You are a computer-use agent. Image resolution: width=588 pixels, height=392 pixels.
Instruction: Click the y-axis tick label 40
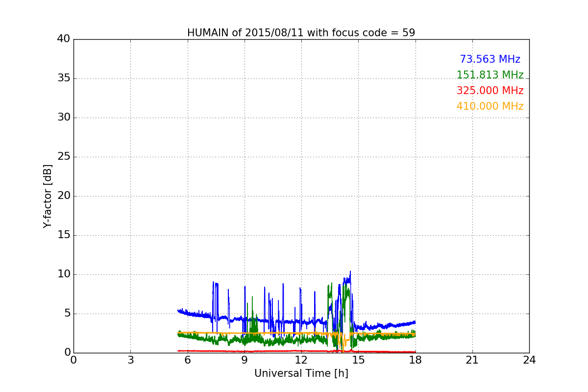pos(64,39)
